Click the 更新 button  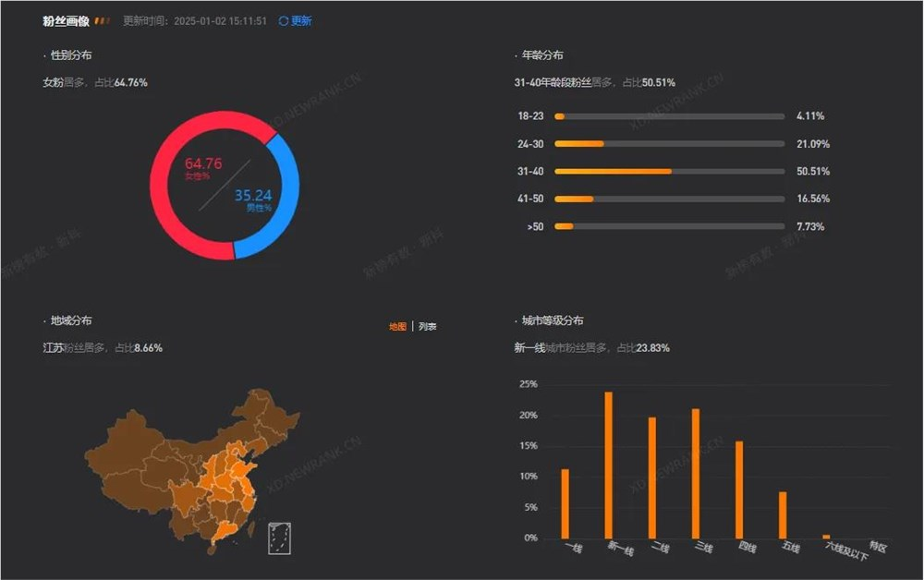pos(301,20)
